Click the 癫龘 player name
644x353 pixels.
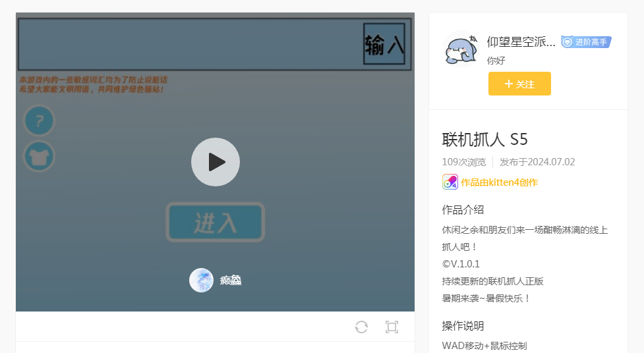click(x=231, y=281)
